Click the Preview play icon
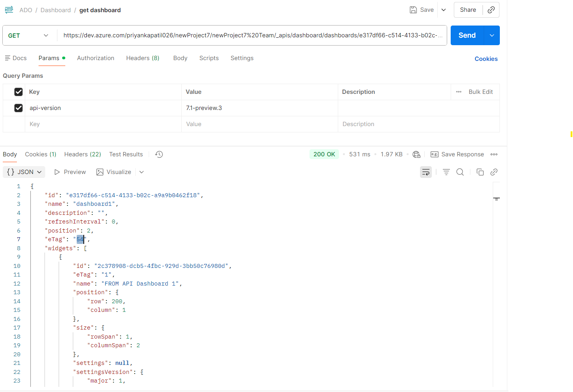 [57, 172]
